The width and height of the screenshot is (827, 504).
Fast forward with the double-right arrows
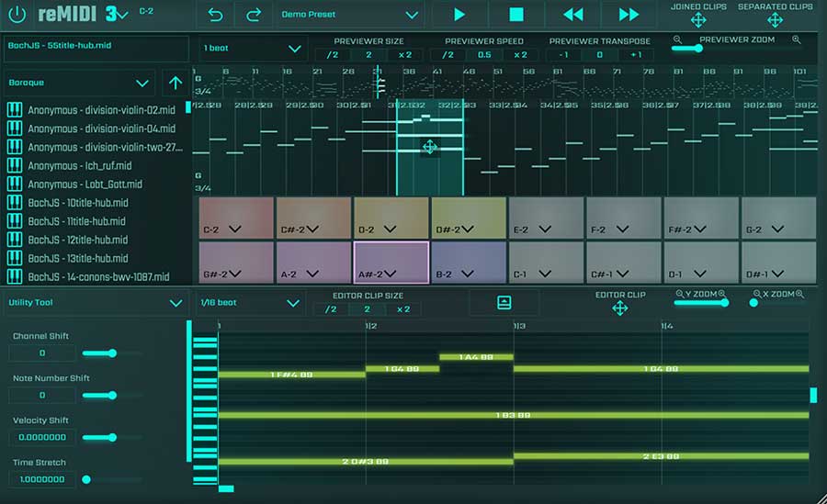[629, 15]
